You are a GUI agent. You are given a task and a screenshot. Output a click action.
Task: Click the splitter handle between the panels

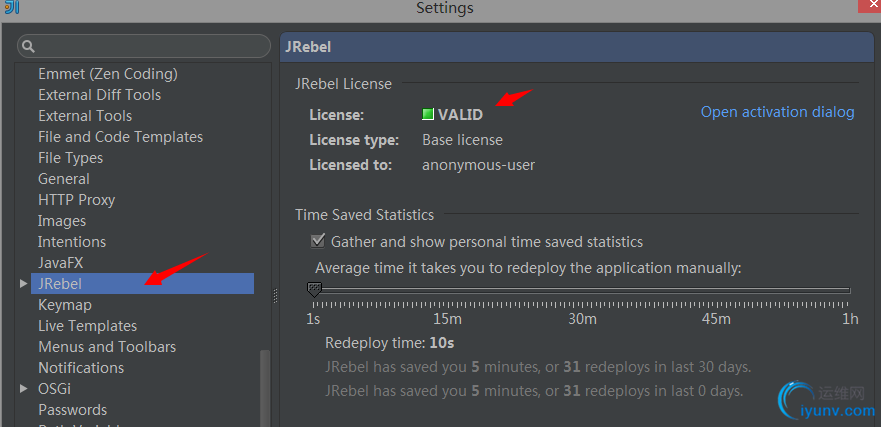(275, 296)
